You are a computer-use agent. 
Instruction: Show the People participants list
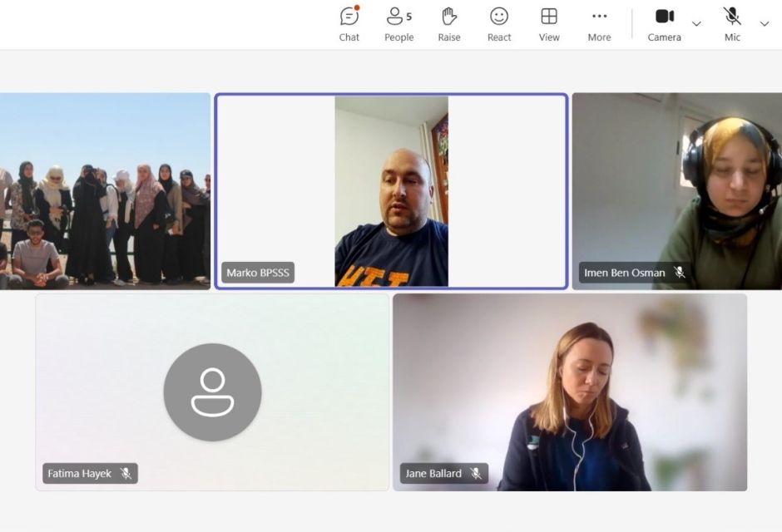click(x=398, y=24)
